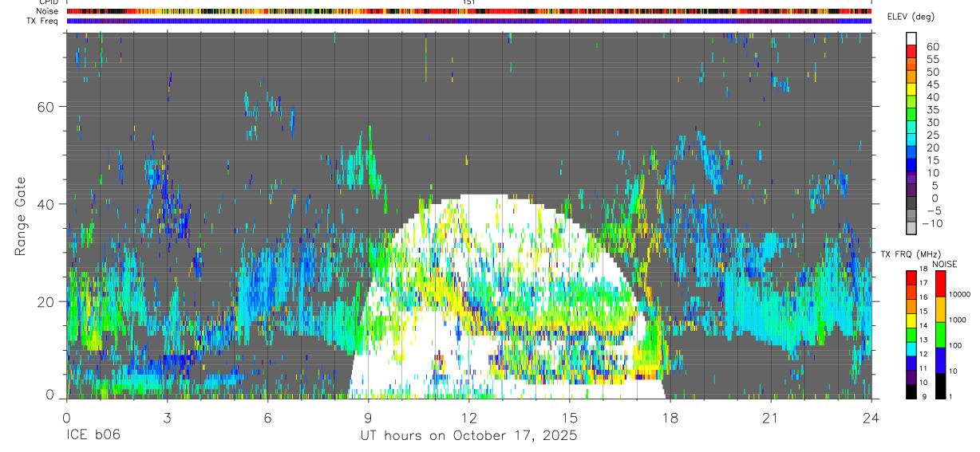The width and height of the screenshot is (980, 452).
Task: Click the '11' value on TX FRQ legend
Action: (923, 369)
